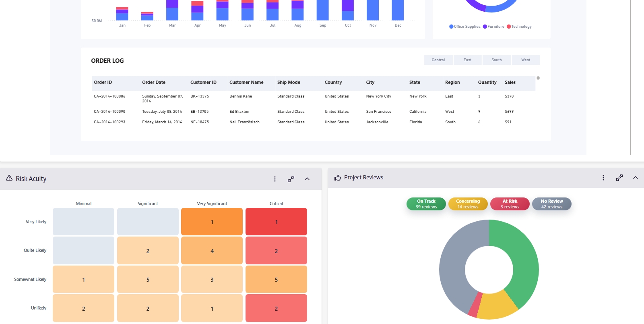Sort table by Ship Mode column
Viewport: 644px width, 324px height.
click(x=289, y=82)
